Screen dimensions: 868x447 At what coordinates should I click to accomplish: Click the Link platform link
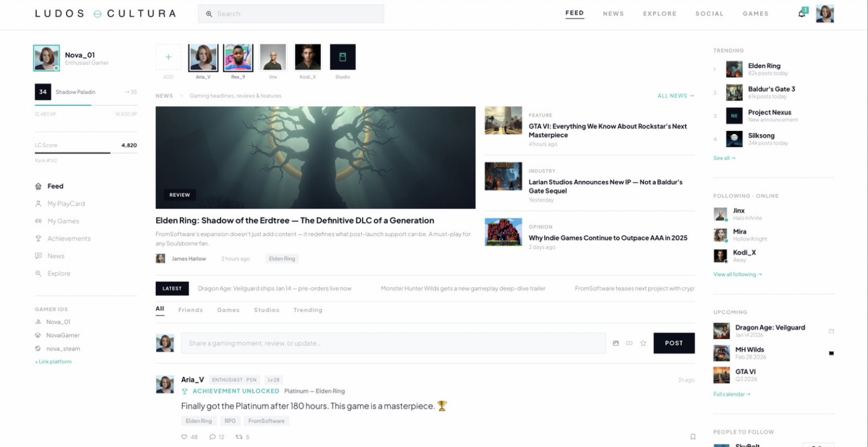pos(53,362)
